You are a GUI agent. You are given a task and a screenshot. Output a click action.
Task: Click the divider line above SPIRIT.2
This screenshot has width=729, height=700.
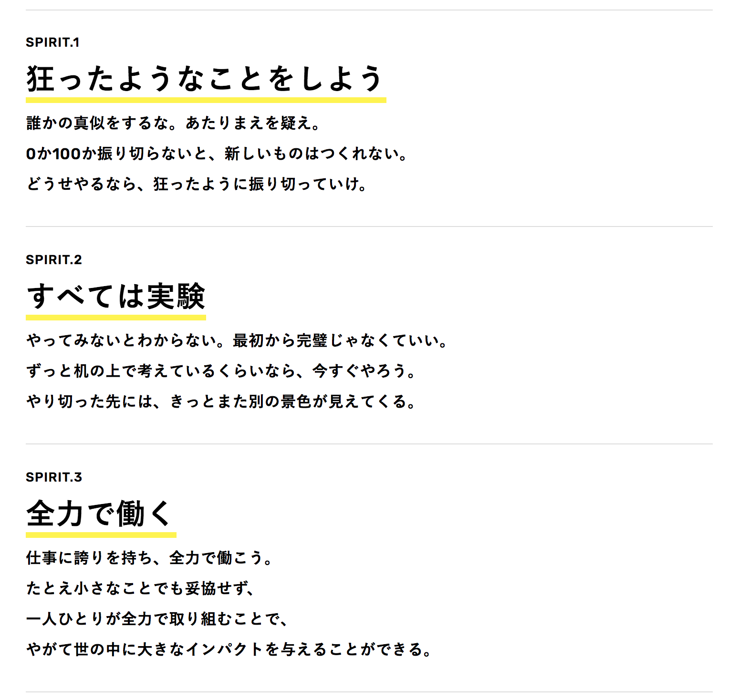pyautogui.click(x=369, y=226)
